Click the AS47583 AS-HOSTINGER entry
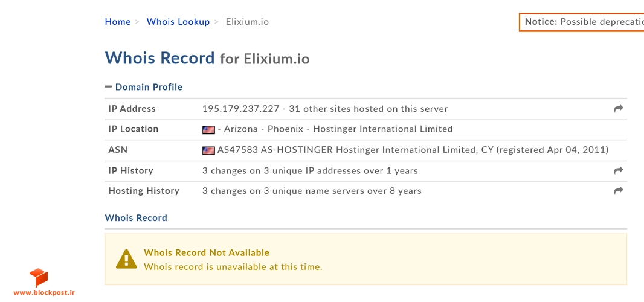This screenshot has width=644, height=302. (x=275, y=150)
